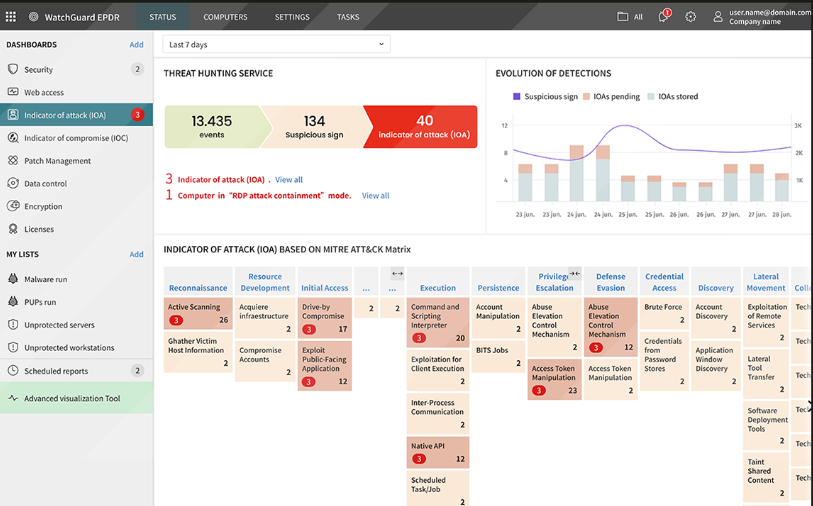Click the Indicator of attack sidebar icon
Screen dimensions: 813x506
(13, 115)
